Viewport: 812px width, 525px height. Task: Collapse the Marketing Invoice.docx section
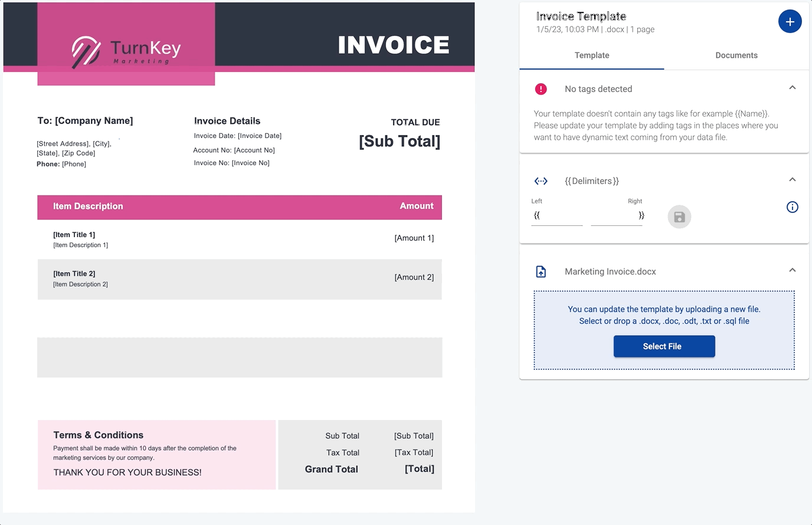[792, 270]
